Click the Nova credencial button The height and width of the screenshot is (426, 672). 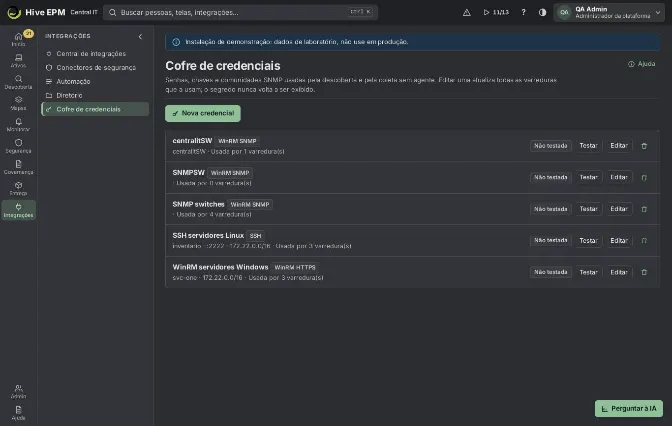coord(203,114)
